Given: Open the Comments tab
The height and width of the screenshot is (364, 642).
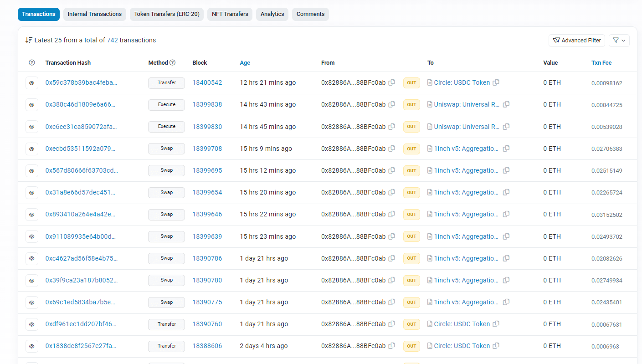Looking at the screenshot, I should click(x=310, y=14).
